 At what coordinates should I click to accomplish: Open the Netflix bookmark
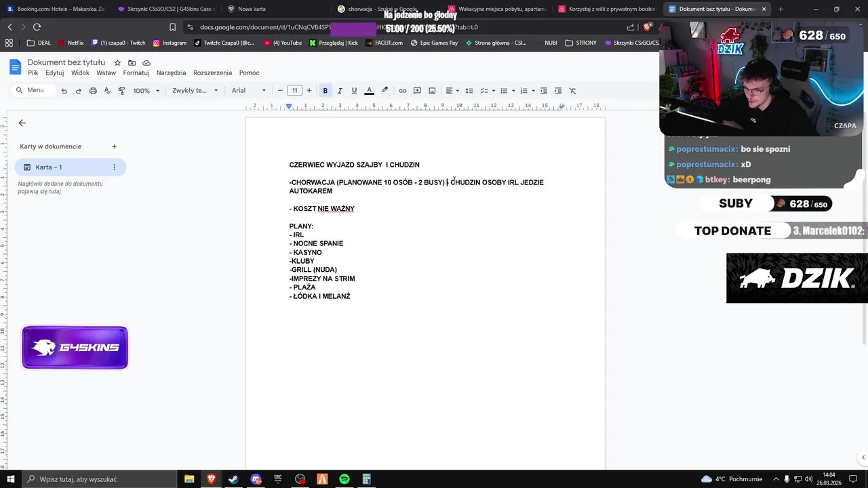pos(71,43)
